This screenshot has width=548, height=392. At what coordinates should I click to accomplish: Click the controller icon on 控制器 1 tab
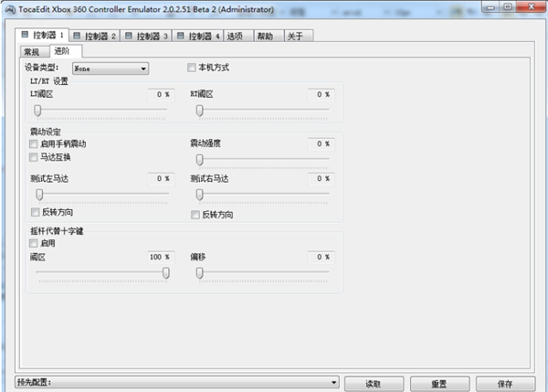pyautogui.click(x=25, y=35)
